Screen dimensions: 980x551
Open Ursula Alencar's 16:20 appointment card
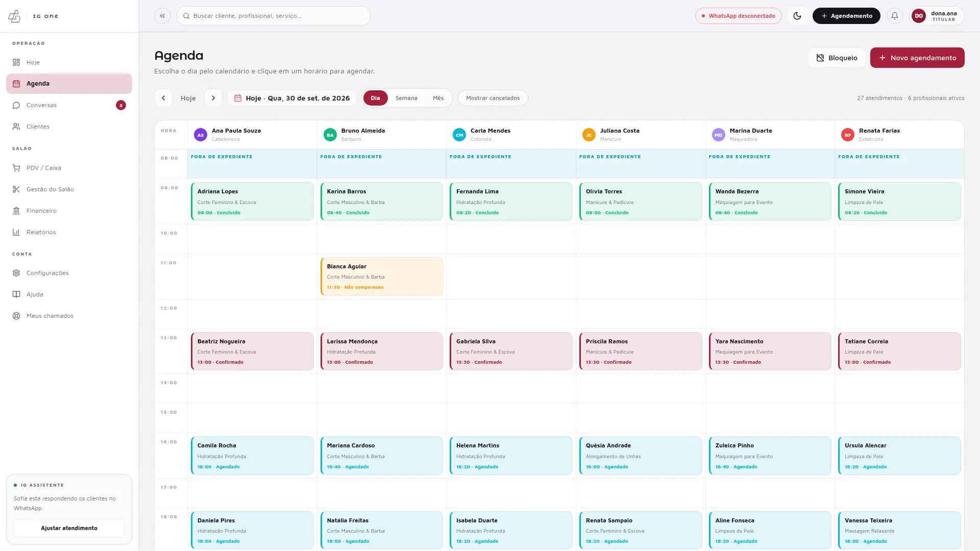click(x=899, y=456)
